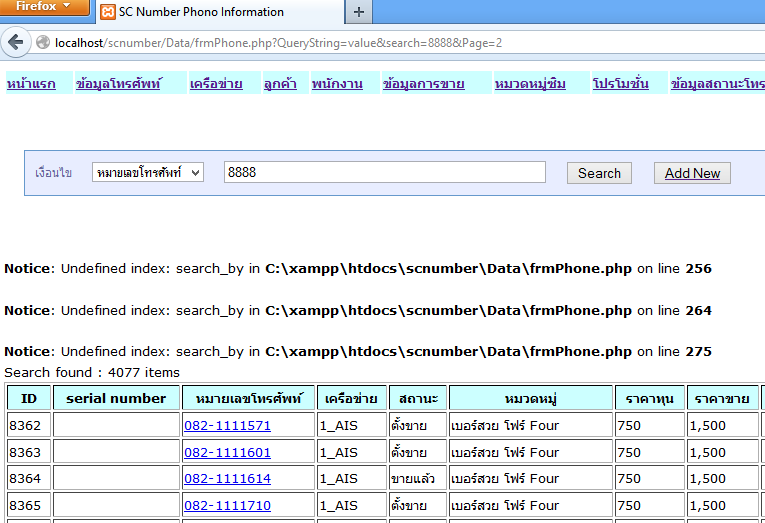
Task: Expand the หมายเลขโทรศัพท์ condition dropdown
Action: click(x=148, y=172)
